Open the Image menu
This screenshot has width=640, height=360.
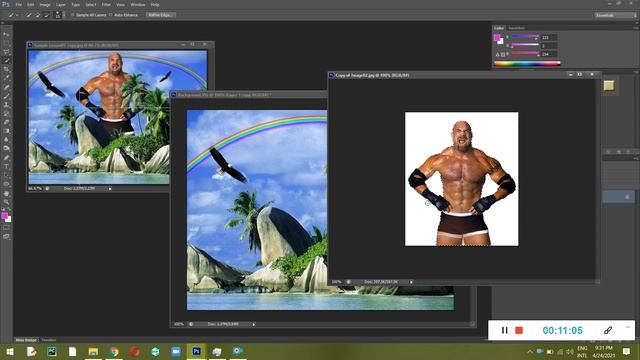45,4
